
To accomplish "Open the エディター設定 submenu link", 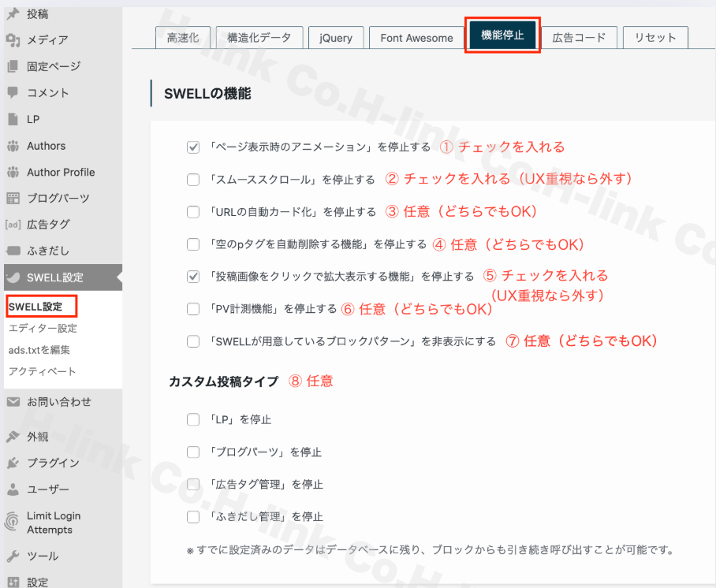I will coord(43,328).
